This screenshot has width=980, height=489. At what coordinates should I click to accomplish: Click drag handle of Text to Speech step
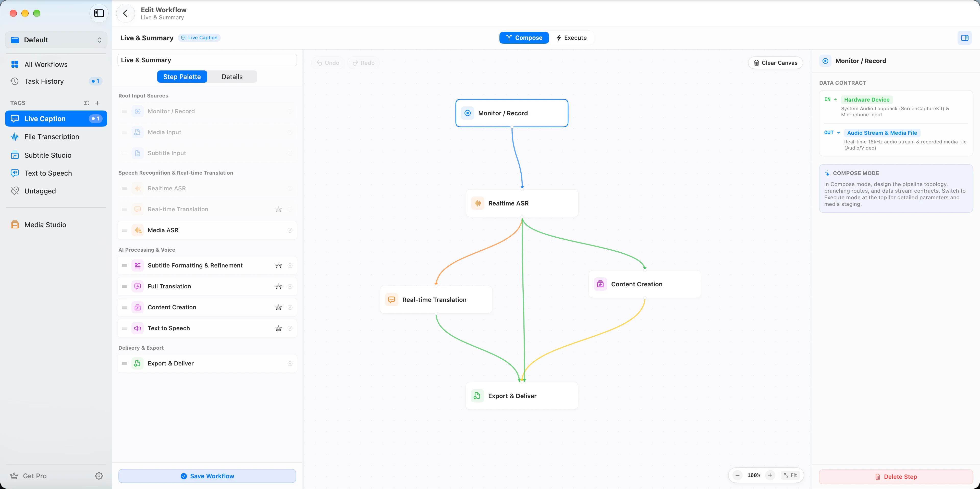point(124,328)
